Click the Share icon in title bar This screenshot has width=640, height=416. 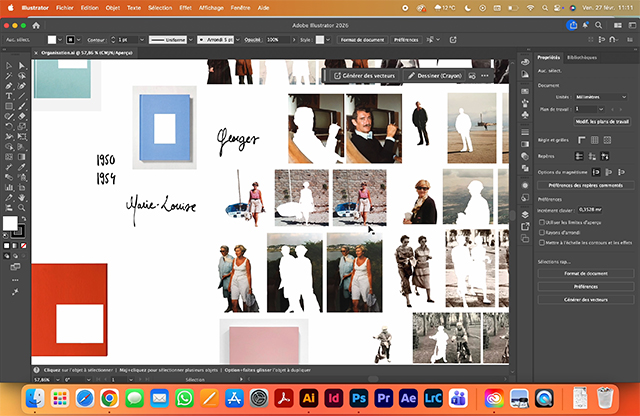(572, 25)
